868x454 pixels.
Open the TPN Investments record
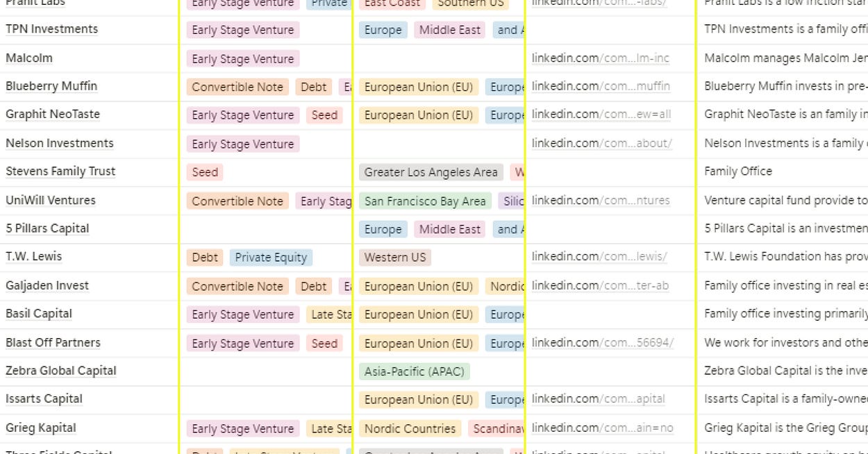(x=51, y=29)
